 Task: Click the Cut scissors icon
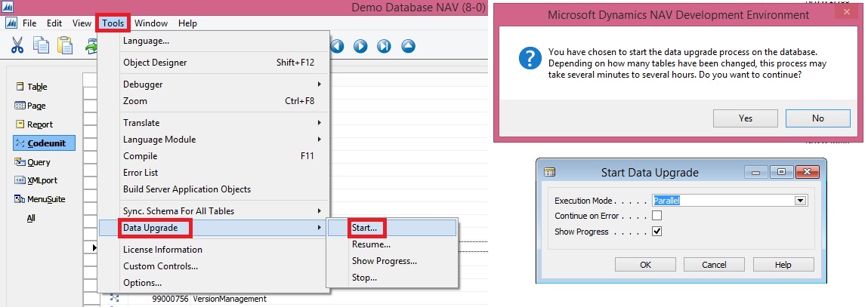pos(17,46)
